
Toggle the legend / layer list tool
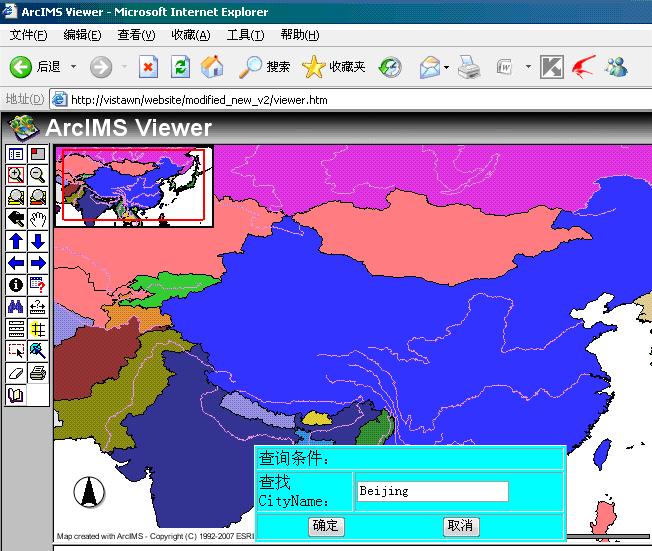[16, 154]
